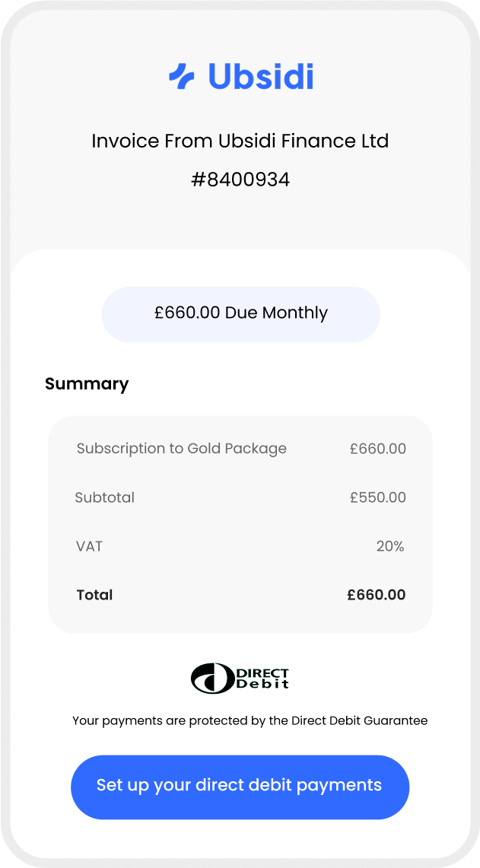Screen dimensions: 480x868
Task: Click the £550.00 subtotal amount
Action: click(377, 498)
